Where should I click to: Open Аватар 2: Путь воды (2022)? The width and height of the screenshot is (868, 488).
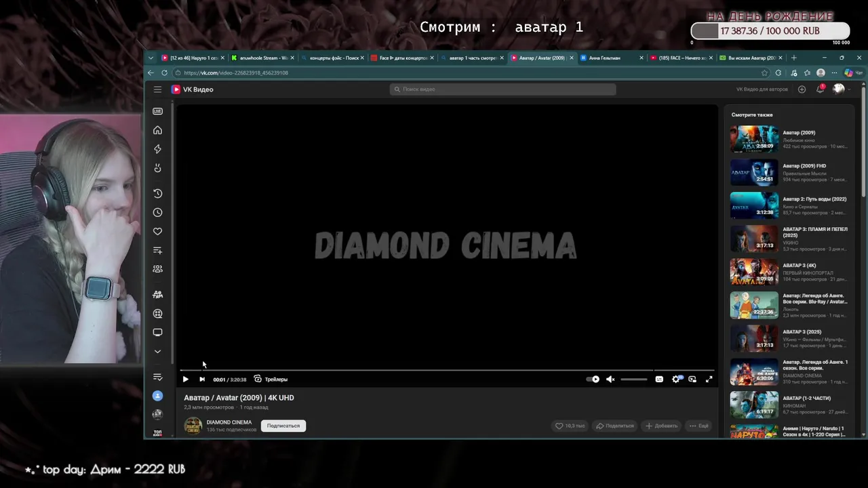coord(789,205)
